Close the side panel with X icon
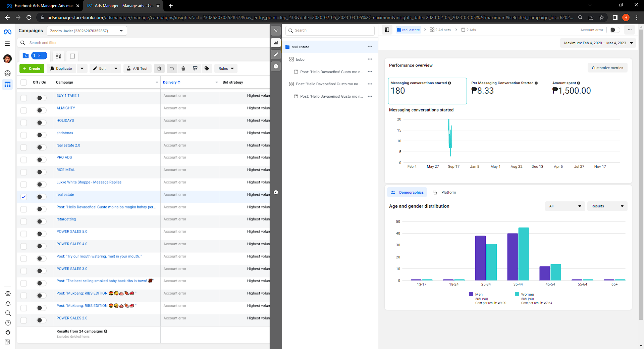Viewport: 644px width, 349px height. [276, 31]
